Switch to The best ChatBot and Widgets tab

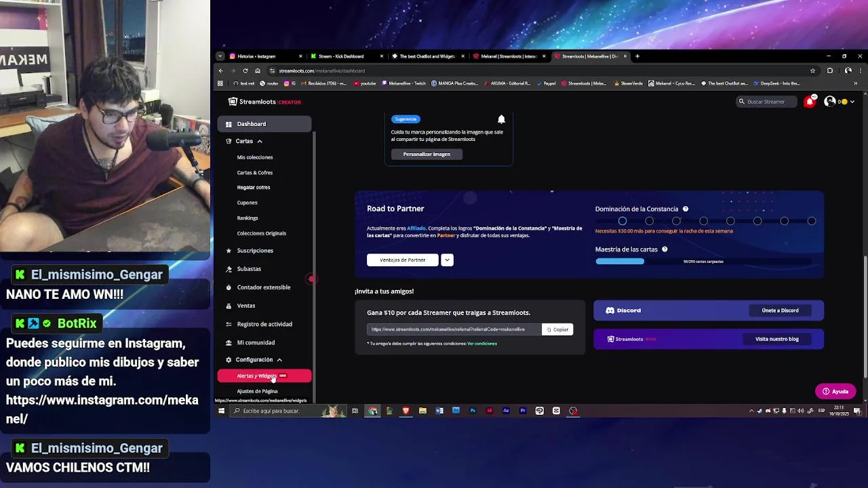click(427, 56)
